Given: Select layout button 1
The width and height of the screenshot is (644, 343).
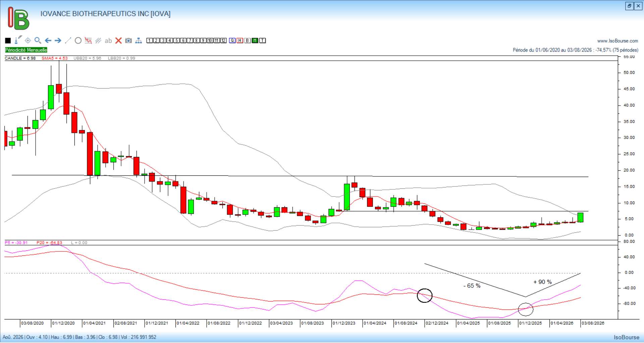Looking at the screenshot, I should coord(150,41).
